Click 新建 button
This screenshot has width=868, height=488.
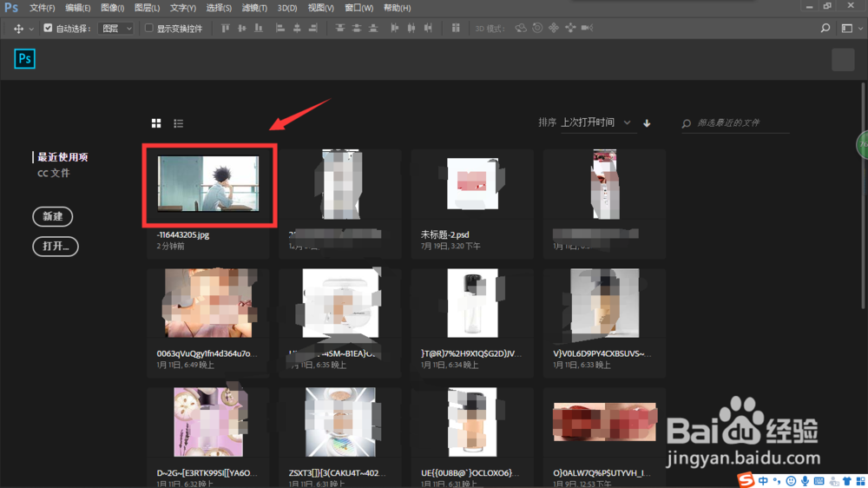click(53, 216)
